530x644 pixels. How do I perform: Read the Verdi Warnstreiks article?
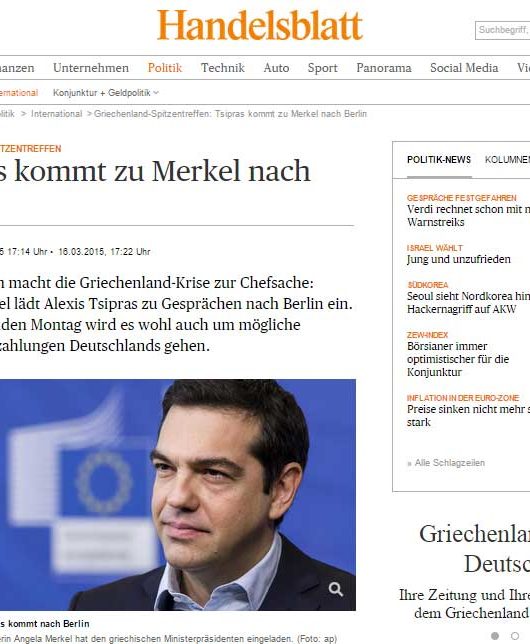coord(468,216)
